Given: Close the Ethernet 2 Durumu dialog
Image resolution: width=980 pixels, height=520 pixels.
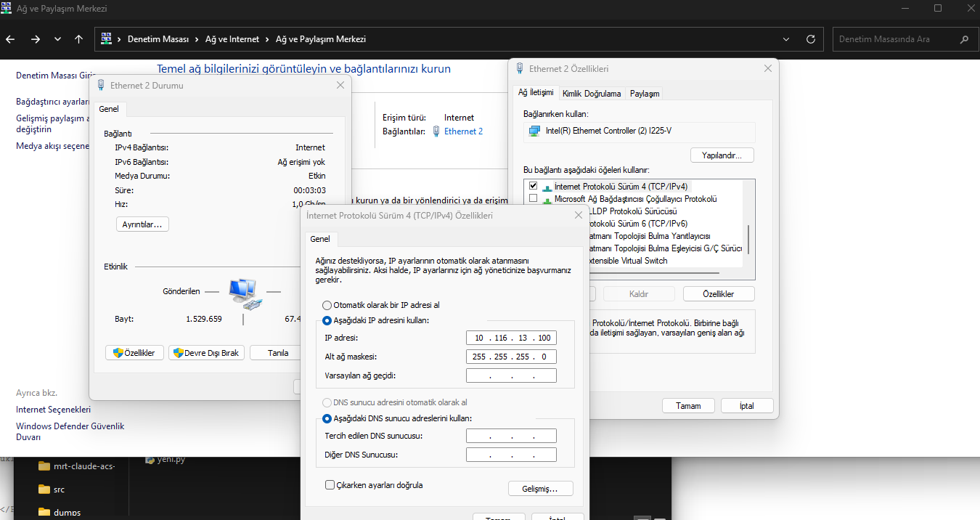Looking at the screenshot, I should [340, 85].
